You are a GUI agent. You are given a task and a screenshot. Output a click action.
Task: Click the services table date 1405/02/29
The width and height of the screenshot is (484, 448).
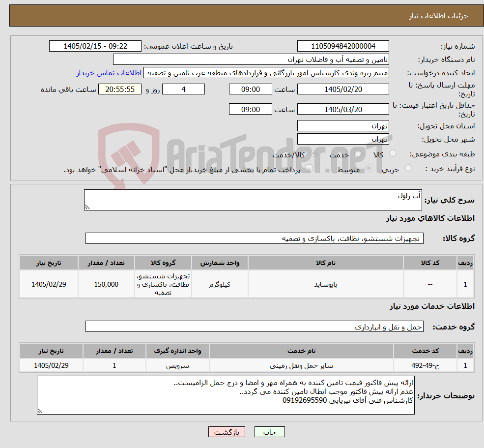click(51, 365)
